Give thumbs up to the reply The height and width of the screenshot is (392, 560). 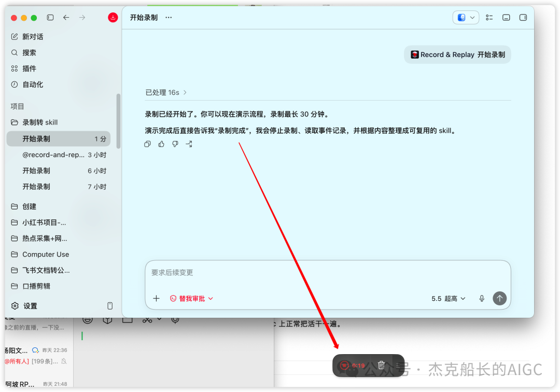(x=161, y=144)
